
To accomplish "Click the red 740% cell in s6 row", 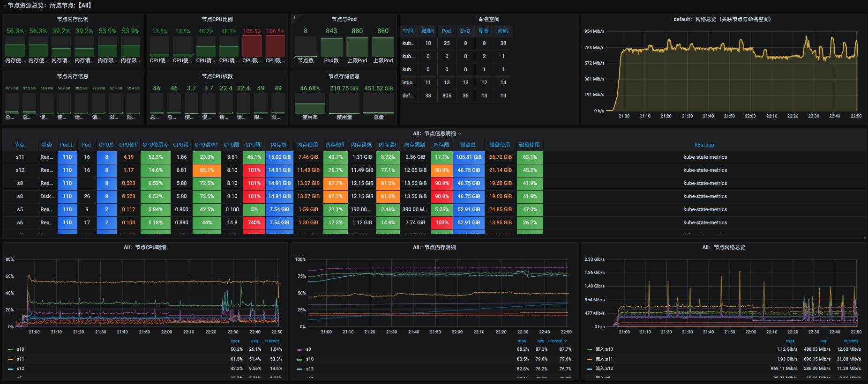I will click(x=254, y=223).
